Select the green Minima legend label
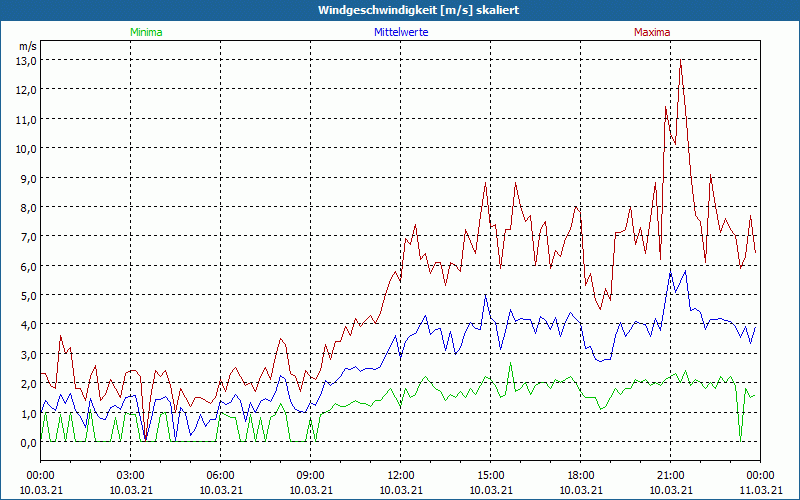 (x=145, y=32)
